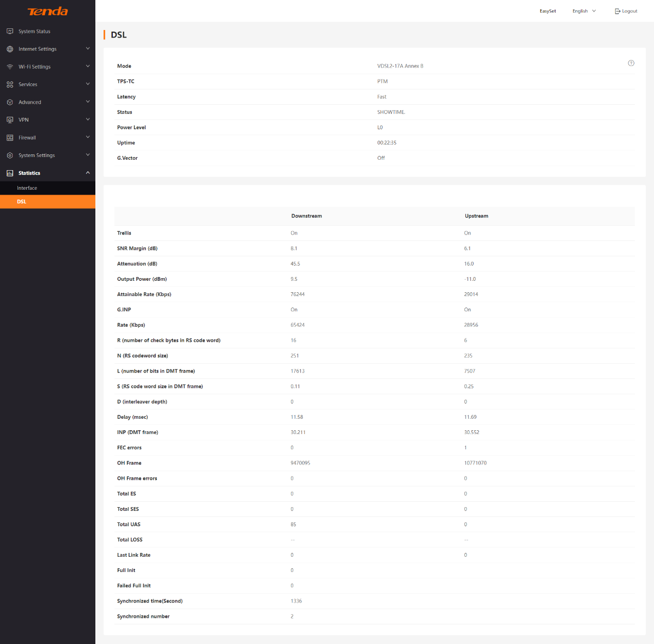This screenshot has width=654, height=644.
Task: Open the VPN menu item
Action: click(47, 120)
